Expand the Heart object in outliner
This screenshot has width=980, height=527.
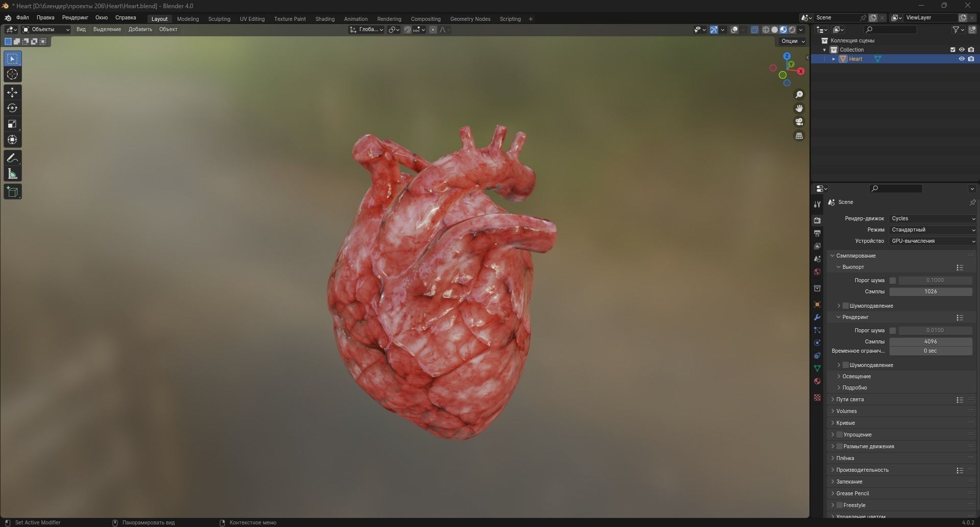click(x=834, y=59)
